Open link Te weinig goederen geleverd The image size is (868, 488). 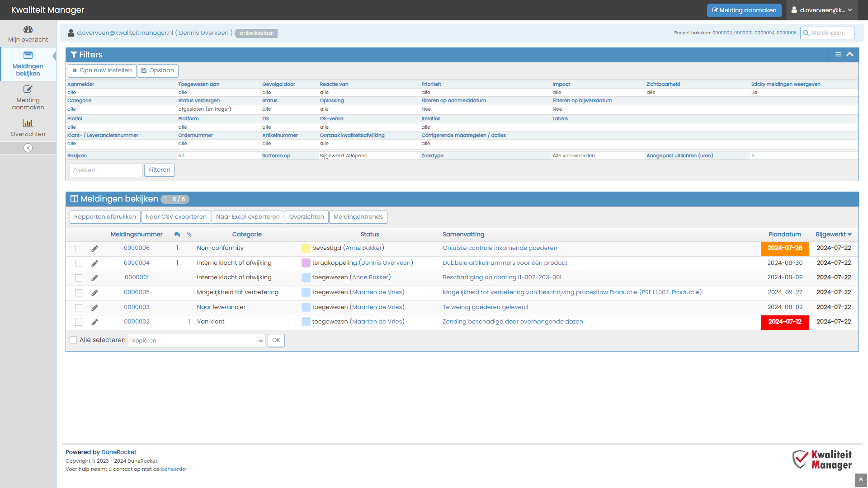[x=485, y=307]
